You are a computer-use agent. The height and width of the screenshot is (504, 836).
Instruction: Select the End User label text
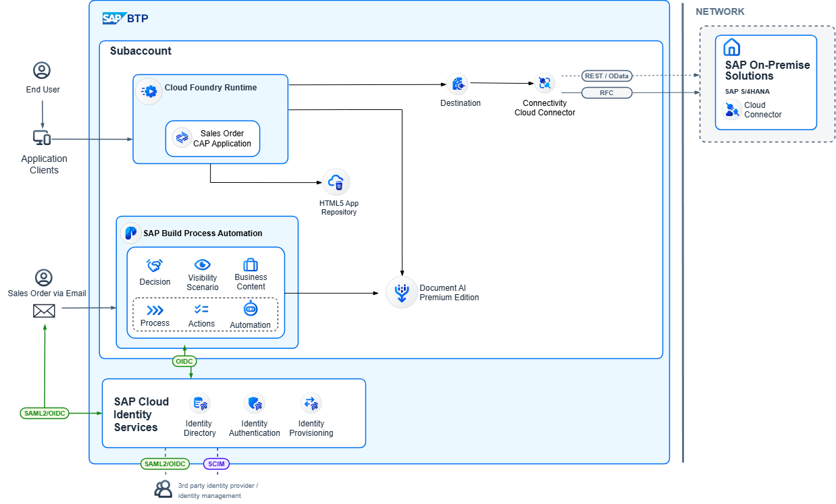43,89
